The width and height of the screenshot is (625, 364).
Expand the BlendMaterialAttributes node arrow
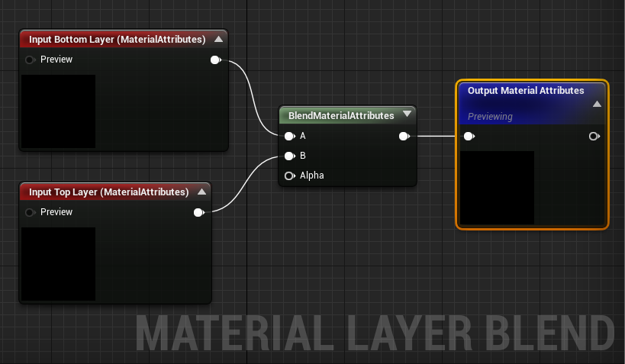407,114
